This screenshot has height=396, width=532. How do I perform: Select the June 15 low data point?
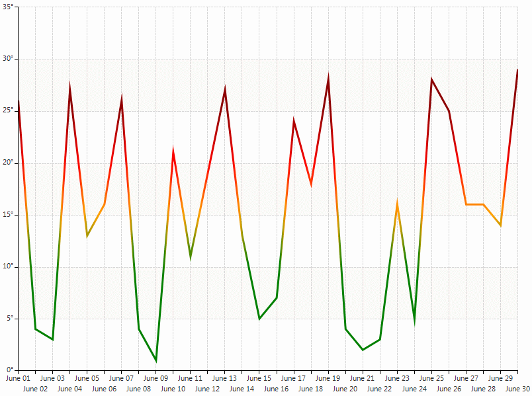[259, 319]
